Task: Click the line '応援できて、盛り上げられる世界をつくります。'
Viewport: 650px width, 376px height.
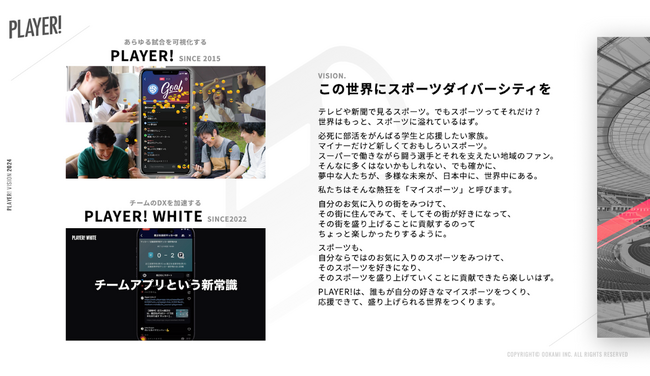Action: [407, 302]
